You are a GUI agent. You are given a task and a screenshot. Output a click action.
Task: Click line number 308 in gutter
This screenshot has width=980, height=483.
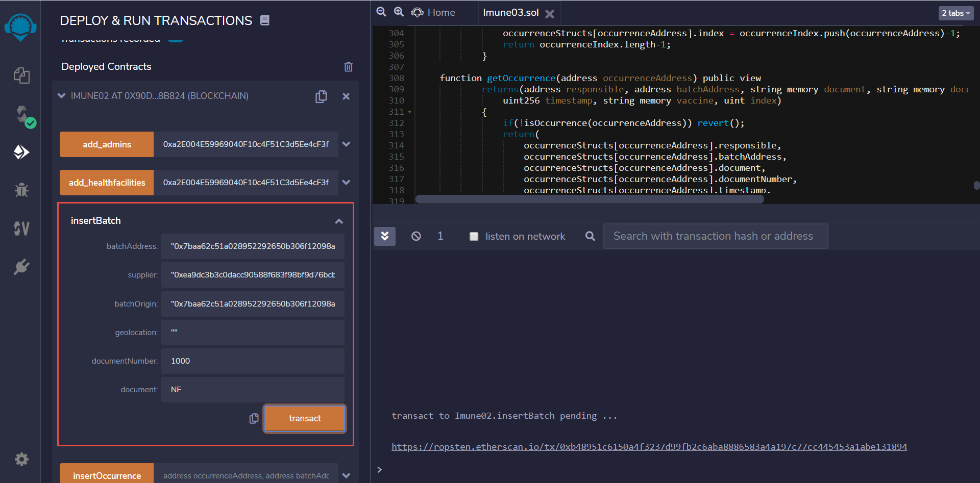tap(396, 78)
